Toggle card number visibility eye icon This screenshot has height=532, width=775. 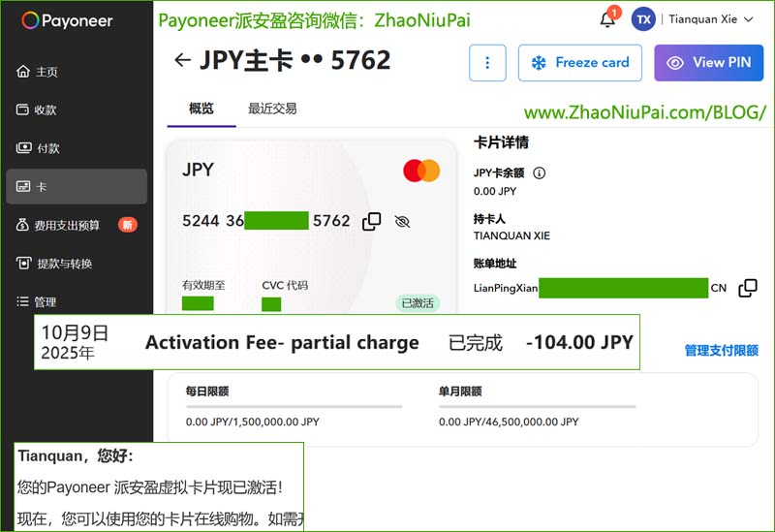[403, 222]
